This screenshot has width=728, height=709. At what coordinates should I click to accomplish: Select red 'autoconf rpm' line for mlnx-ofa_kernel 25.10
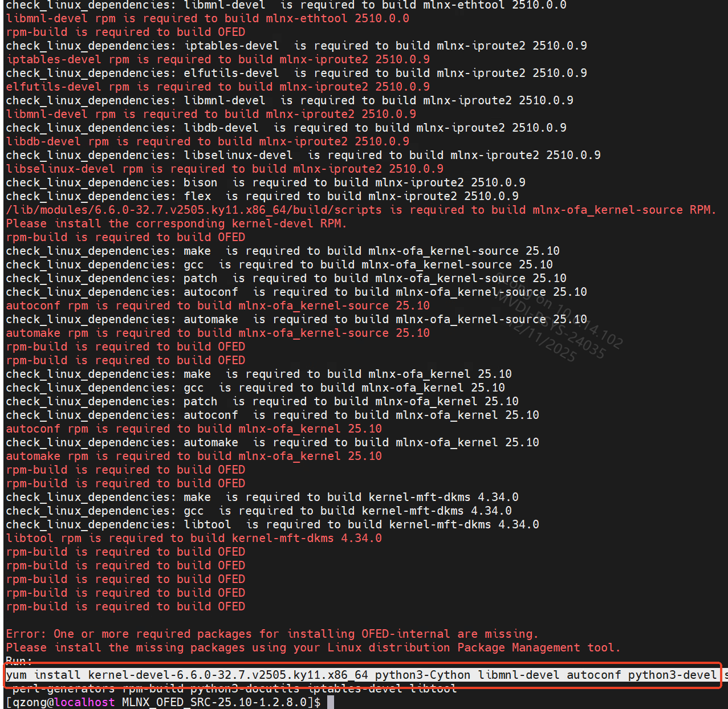coord(194,429)
